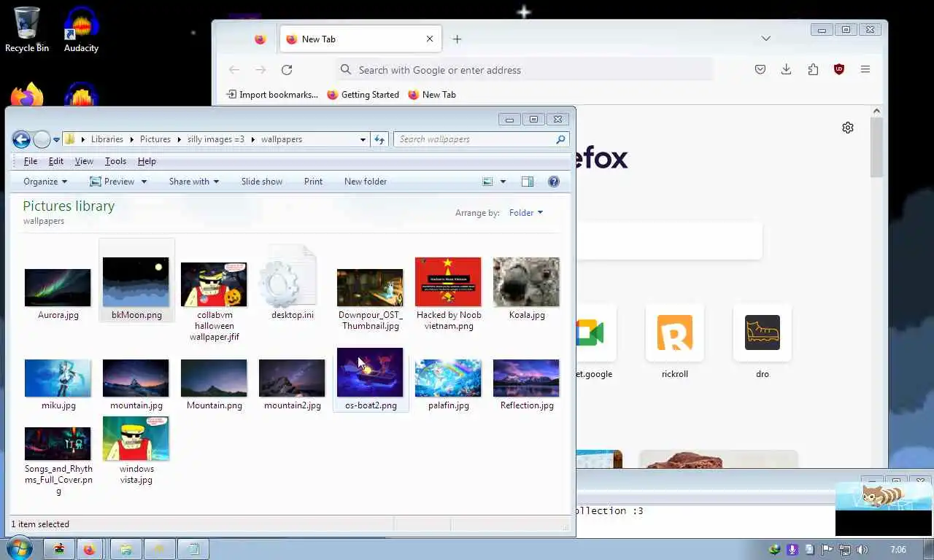
Task: Open Firefox Extensions puzzle icon
Action: point(813,69)
